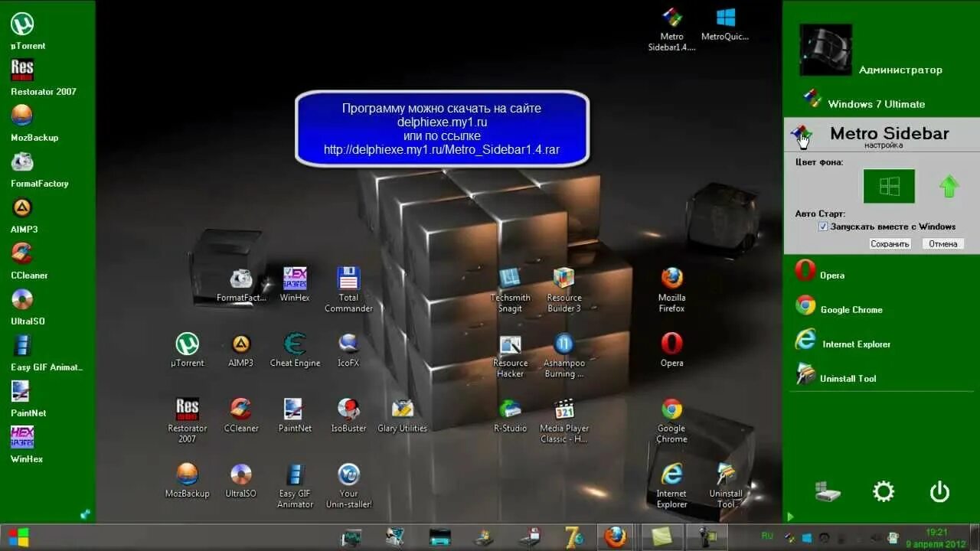Select the Resource Builder 3 desktop icon
980x551 pixels.
click(x=564, y=289)
